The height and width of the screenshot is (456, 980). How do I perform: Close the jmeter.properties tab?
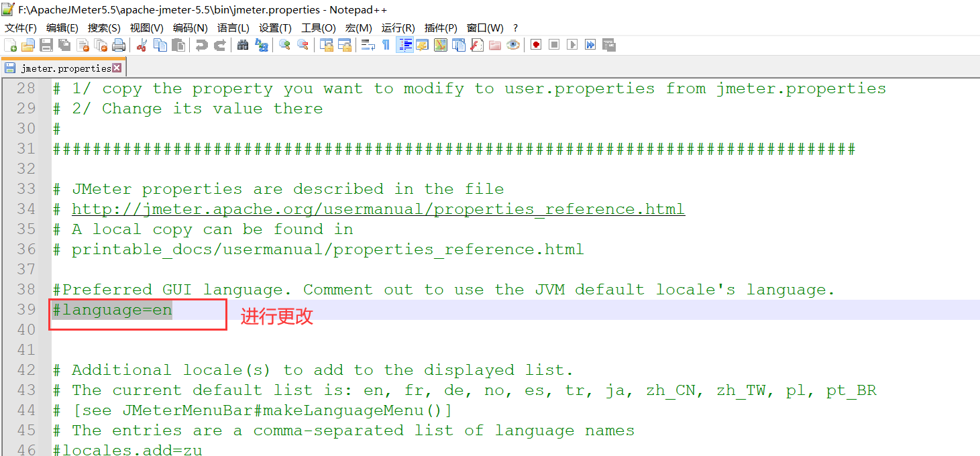pyautogui.click(x=117, y=68)
